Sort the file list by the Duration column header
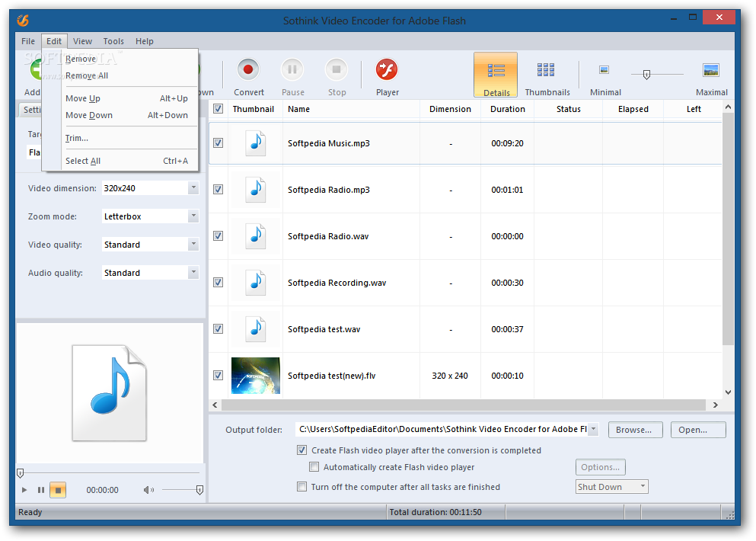 (x=507, y=109)
